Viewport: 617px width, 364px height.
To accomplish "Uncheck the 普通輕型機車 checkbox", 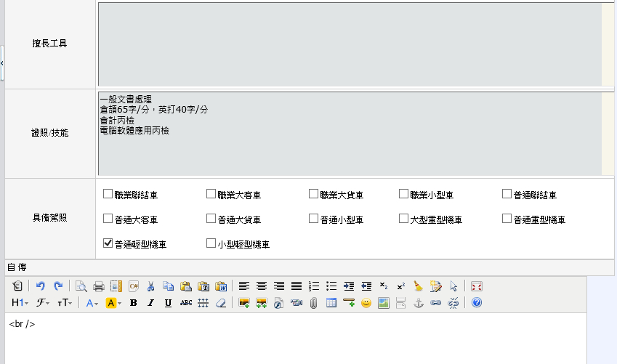I will [108, 243].
